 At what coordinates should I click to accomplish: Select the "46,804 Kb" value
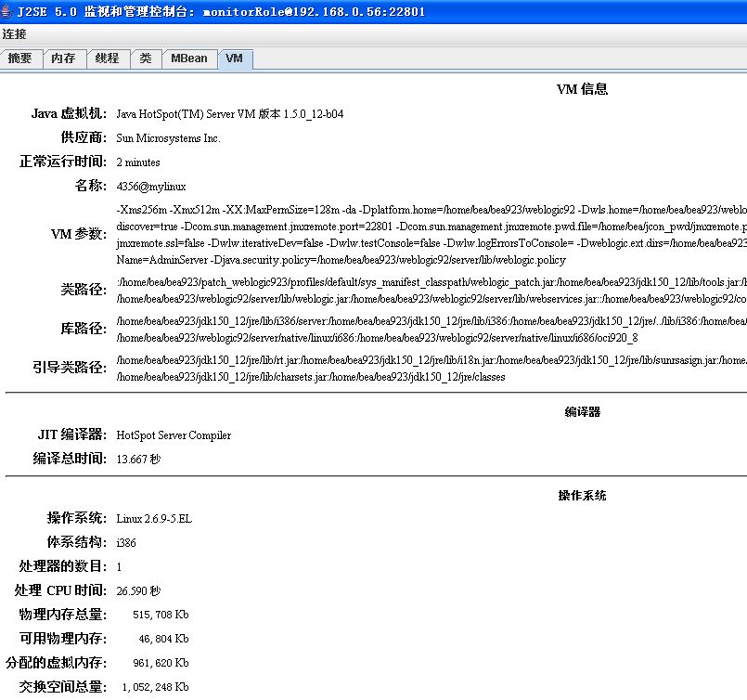point(164,639)
